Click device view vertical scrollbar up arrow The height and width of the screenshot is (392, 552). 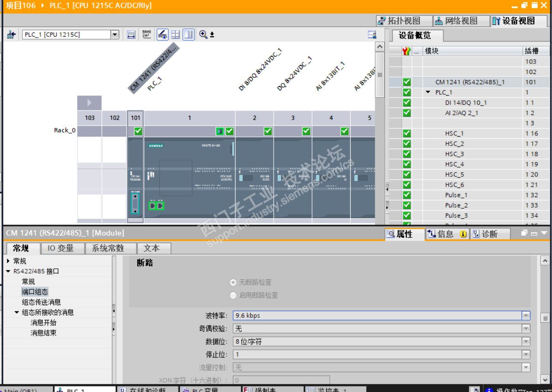click(380, 47)
